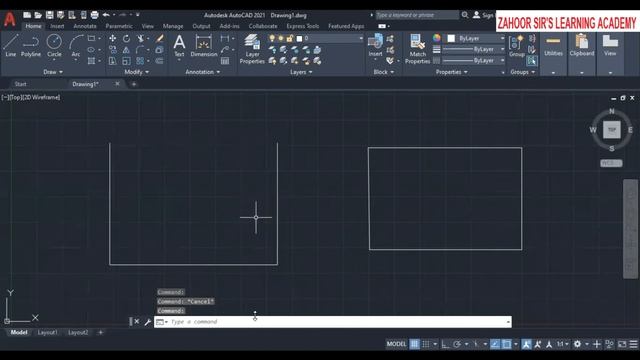The image size is (640, 360).
Task: Open the status bar Customization menu
Action: pos(633,344)
